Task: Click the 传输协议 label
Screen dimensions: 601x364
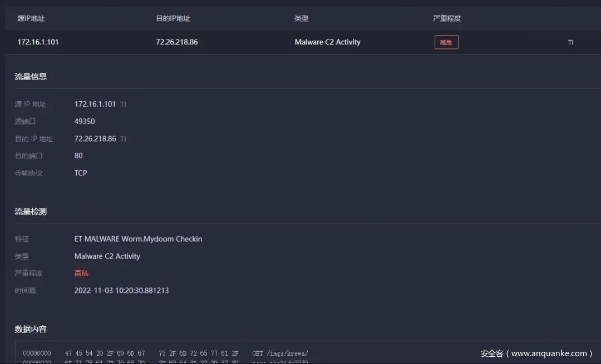Action: pos(28,173)
